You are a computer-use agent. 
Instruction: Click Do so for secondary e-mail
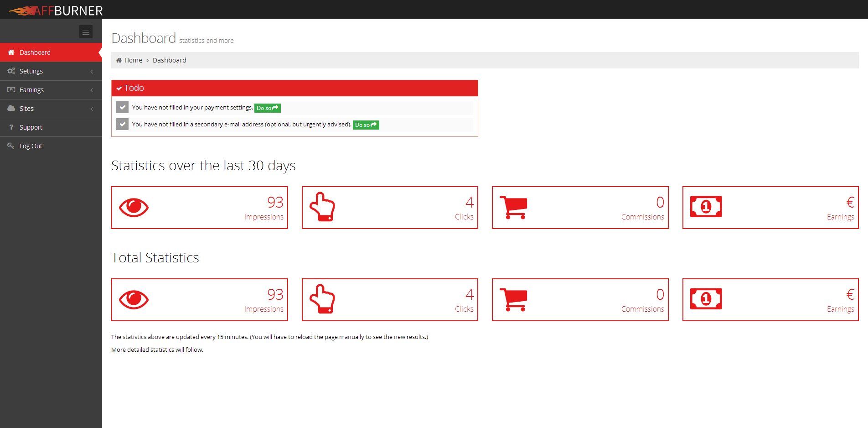(366, 125)
